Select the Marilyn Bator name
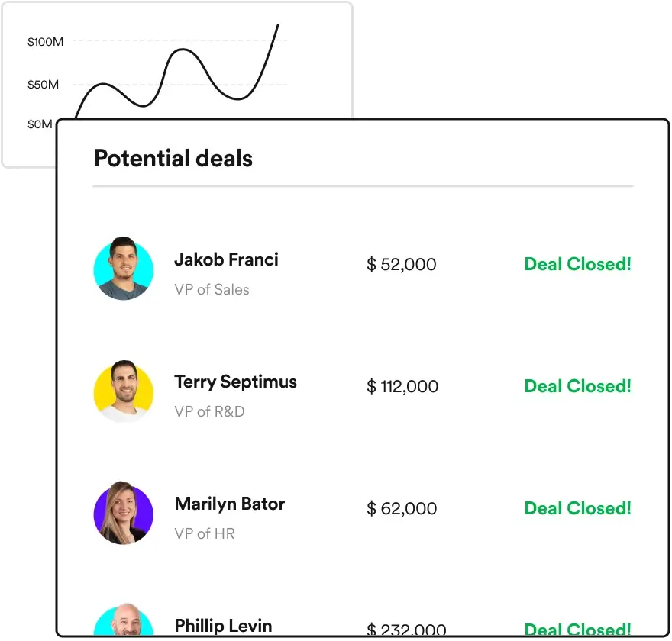 coord(229,504)
